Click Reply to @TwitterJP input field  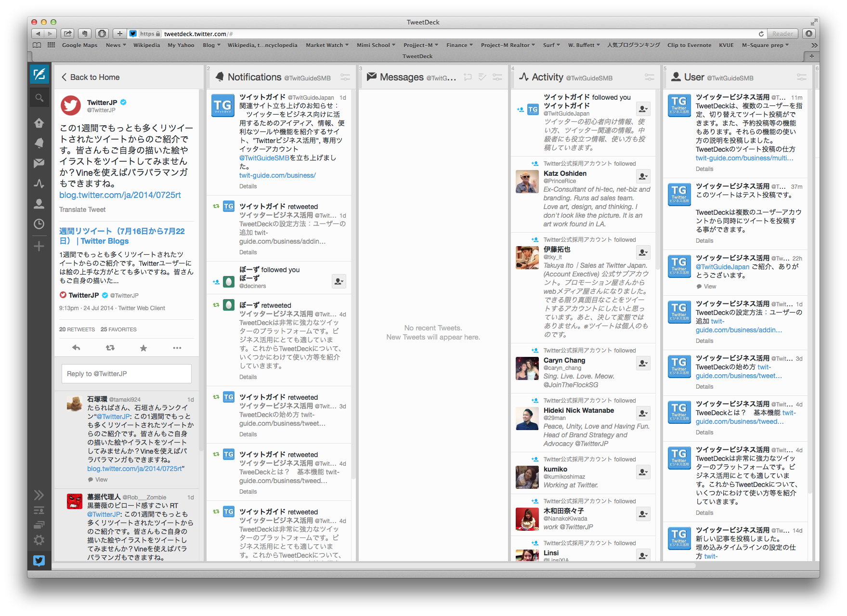(126, 374)
